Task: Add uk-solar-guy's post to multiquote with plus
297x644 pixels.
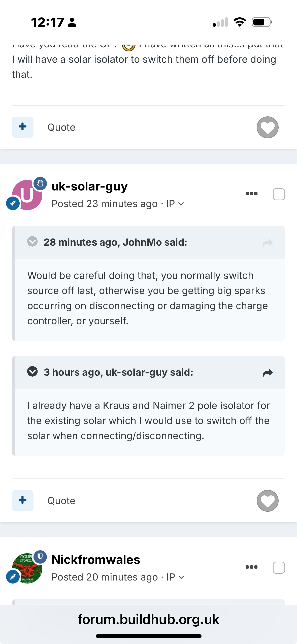Action: (23, 500)
